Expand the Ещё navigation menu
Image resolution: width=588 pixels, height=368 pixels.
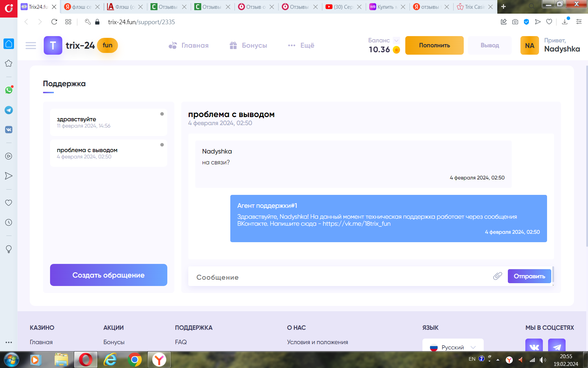pyautogui.click(x=301, y=46)
